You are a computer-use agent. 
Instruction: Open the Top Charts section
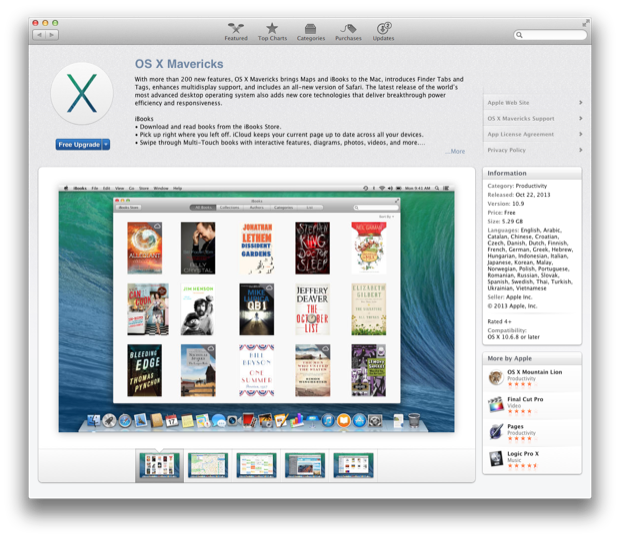(272, 32)
